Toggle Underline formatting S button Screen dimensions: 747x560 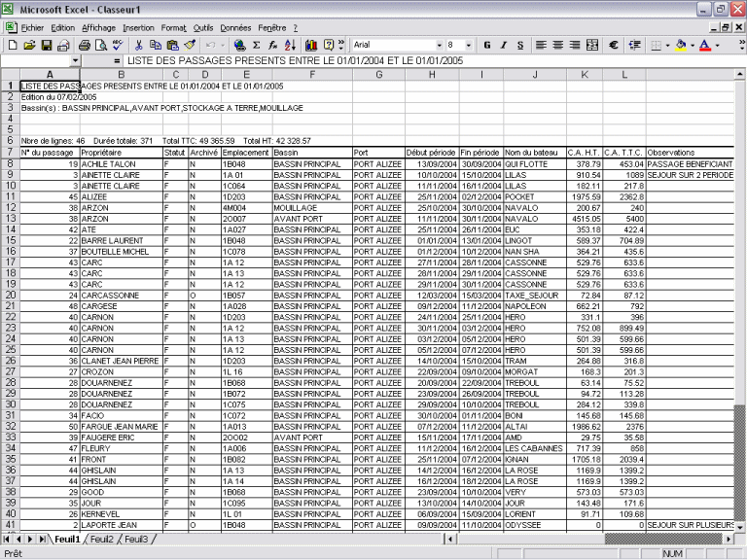pos(520,46)
